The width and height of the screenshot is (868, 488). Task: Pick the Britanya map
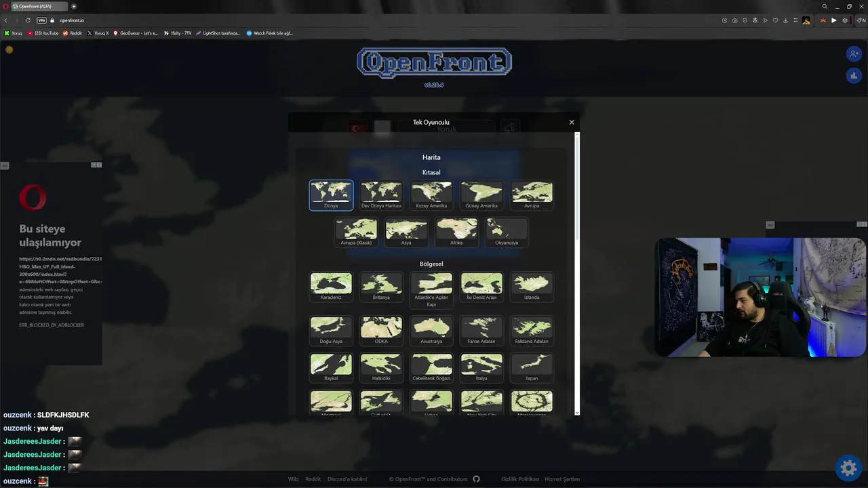(381, 287)
